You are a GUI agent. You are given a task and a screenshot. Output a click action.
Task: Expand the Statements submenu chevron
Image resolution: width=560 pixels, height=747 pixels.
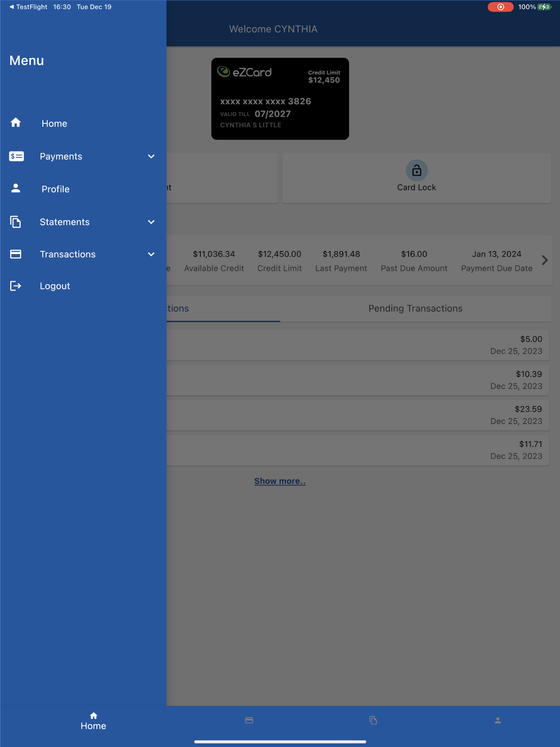pyautogui.click(x=151, y=222)
